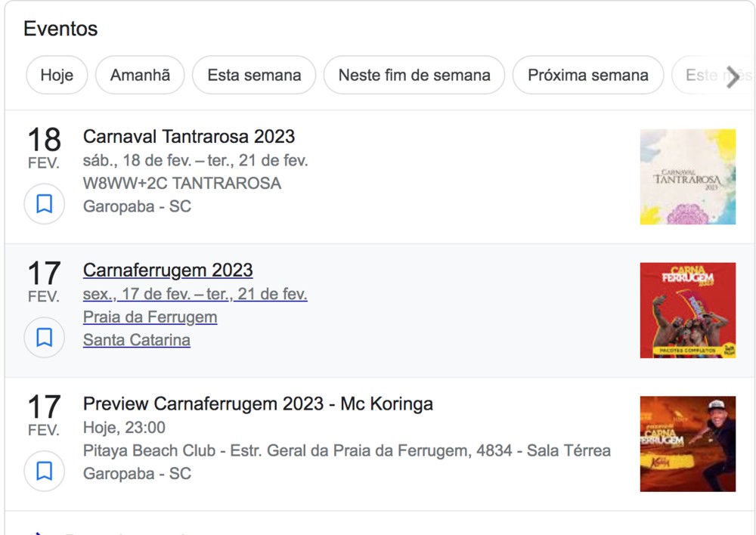
Task: Toggle bookmark for Carnaferrugem 2023 event
Action: (x=45, y=338)
